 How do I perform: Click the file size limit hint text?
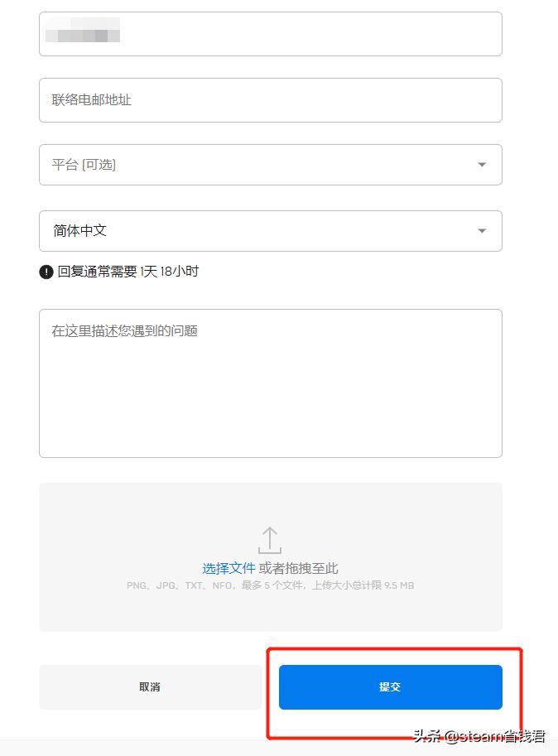[x=270, y=585]
